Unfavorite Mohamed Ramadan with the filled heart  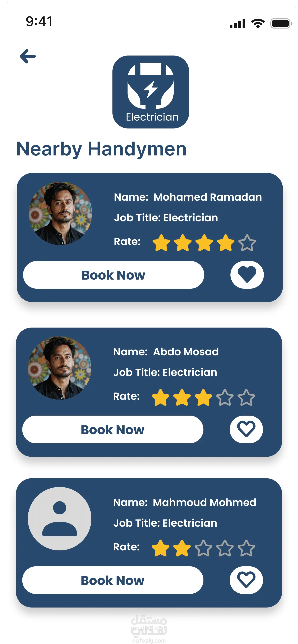tap(247, 274)
